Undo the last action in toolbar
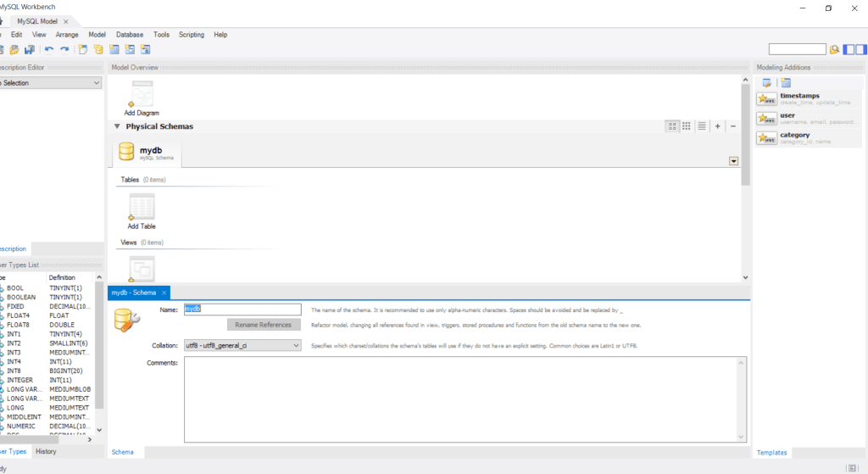868x474 pixels. tap(49, 50)
